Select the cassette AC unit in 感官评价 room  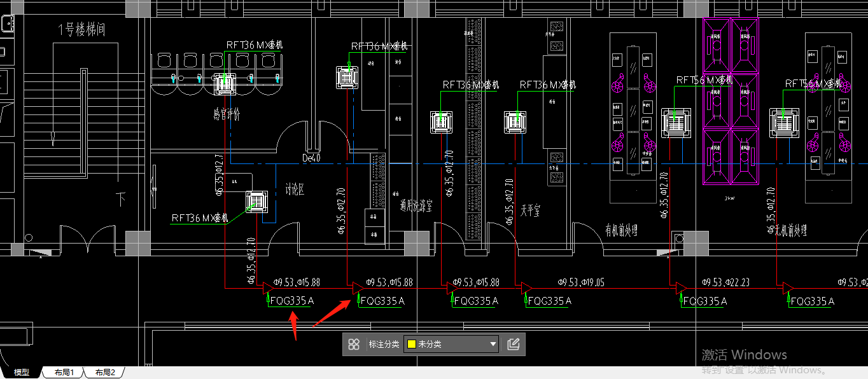(225, 84)
